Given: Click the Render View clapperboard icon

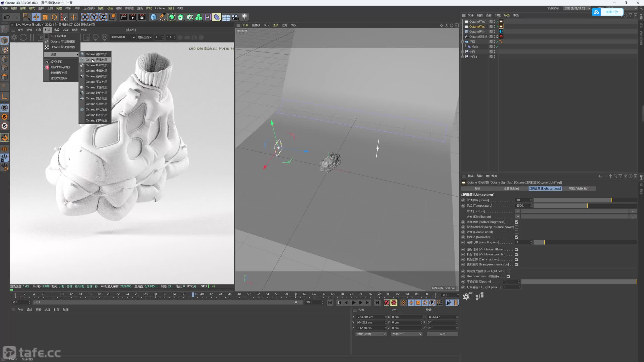Looking at the screenshot, I should pyautogui.click(x=124, y=17).
